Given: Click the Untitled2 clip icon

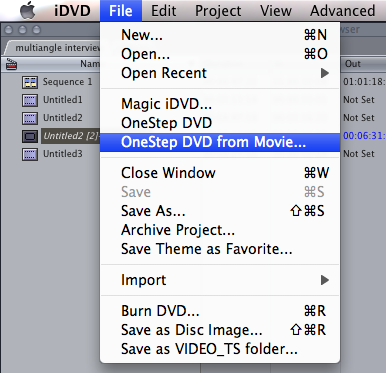Looking at the screenshot, I should (x=30, y=118).
